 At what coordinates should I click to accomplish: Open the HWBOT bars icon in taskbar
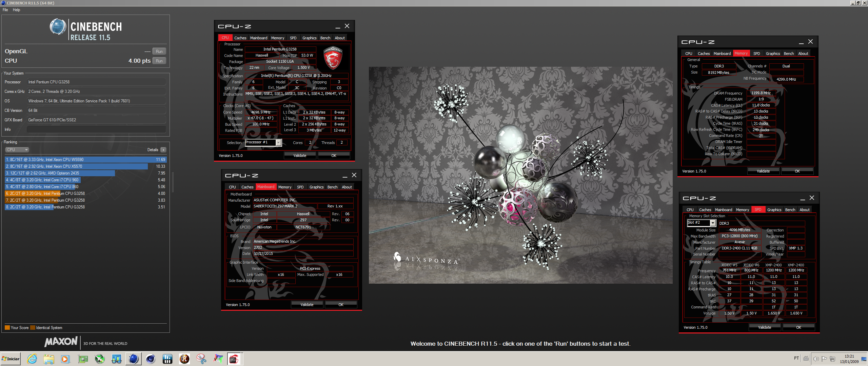pyautogui.click(x=167, y=359)
